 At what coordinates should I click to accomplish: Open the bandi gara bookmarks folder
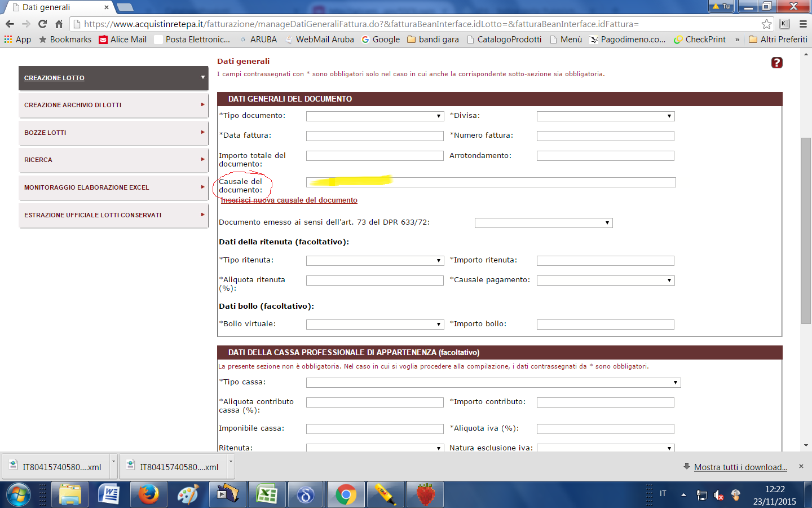433,40
